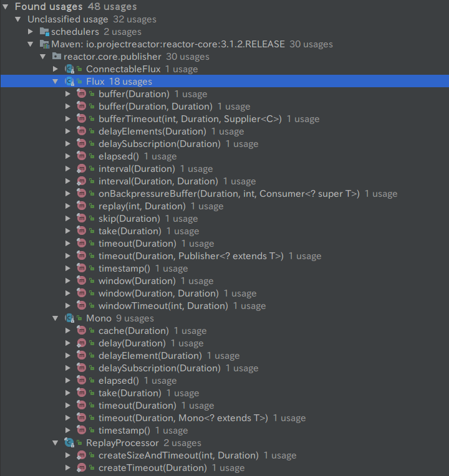Collapse the Flux 18 usages node
The height and width of the screenshot is (476, 449).
tap(56, 82)
